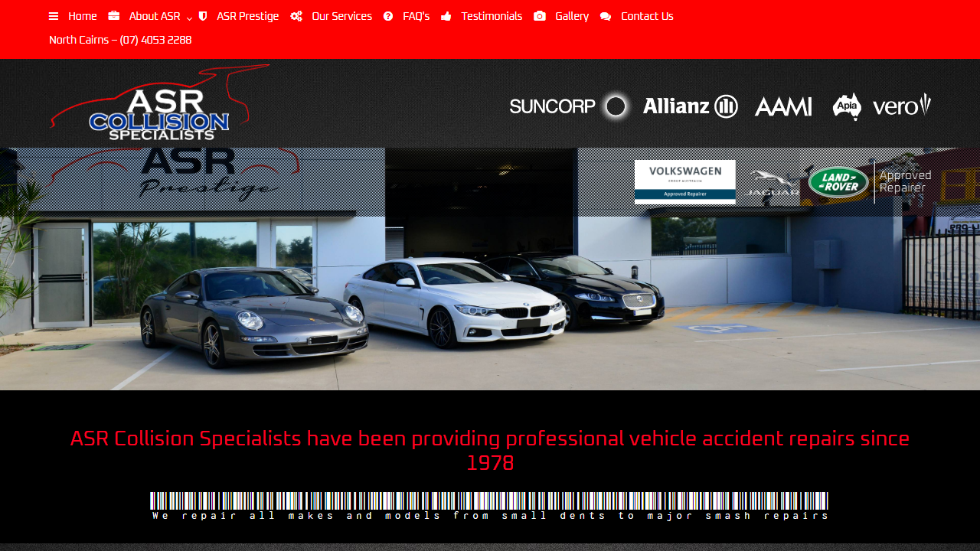Click the Suncorp insurer logo

pos(570,106)
